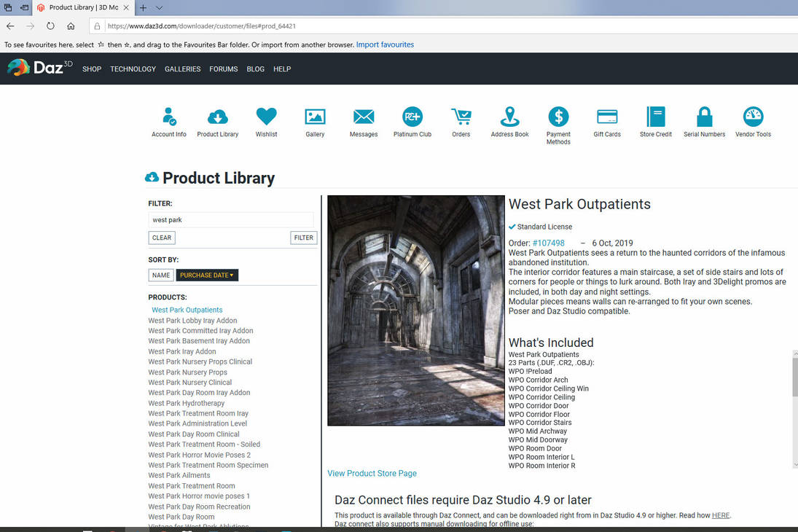Open a new browser tab
Viewport: 798px width, 532px height.
point(143,7)
